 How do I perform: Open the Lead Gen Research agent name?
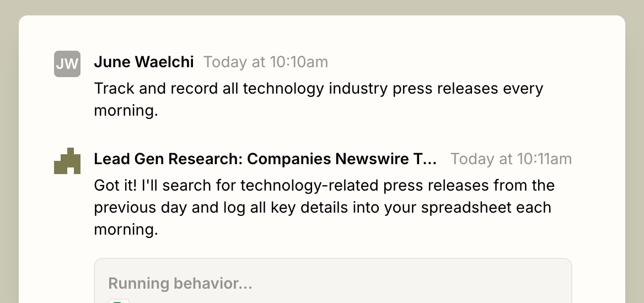tap(265, 159)
